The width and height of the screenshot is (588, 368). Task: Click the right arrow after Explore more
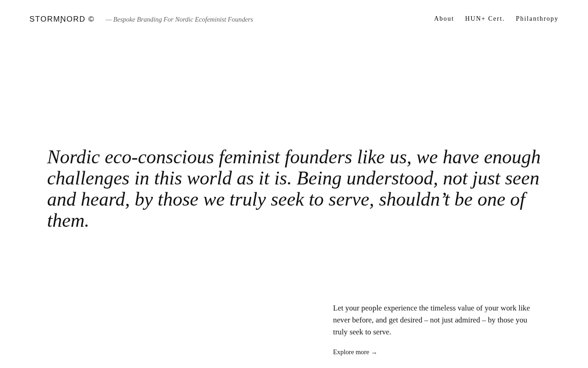tap(374, 353)
